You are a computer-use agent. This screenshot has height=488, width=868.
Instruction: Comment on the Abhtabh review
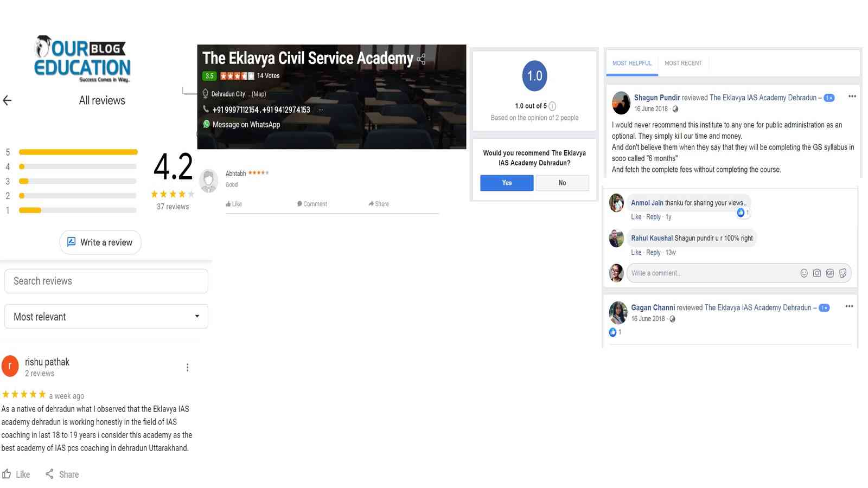312,204
